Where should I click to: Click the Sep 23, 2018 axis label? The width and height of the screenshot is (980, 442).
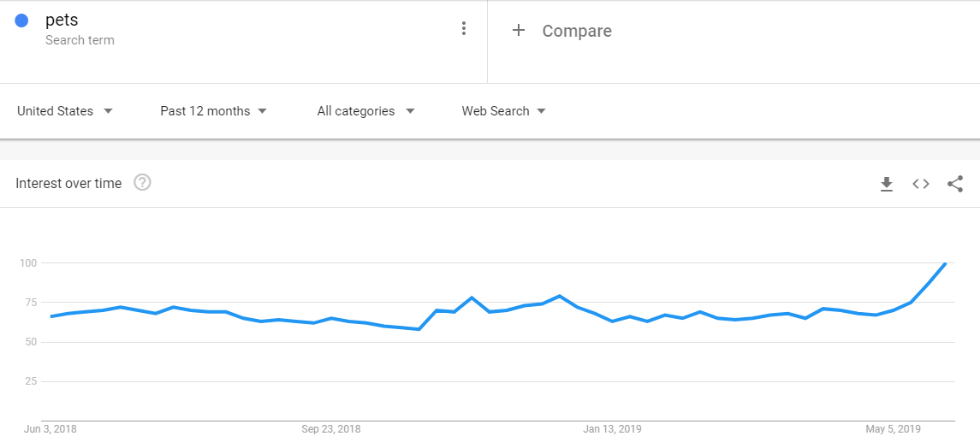330,429
